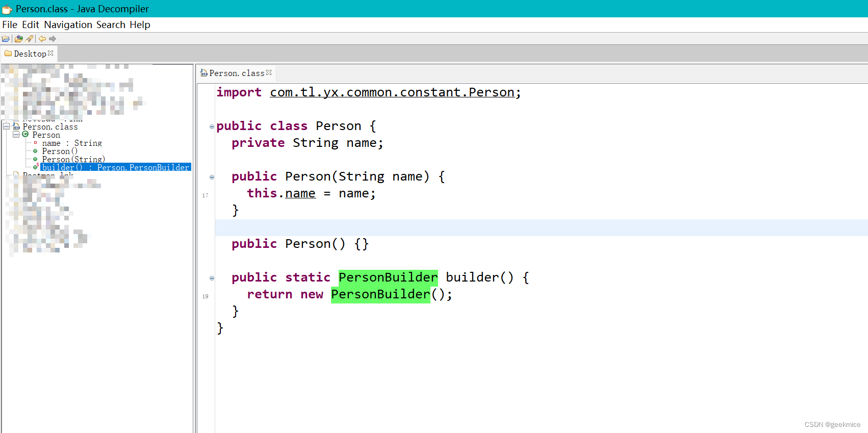Select the Person.class editor tab
This screenshot has height=433, width=868.
(x=237, y=73)
